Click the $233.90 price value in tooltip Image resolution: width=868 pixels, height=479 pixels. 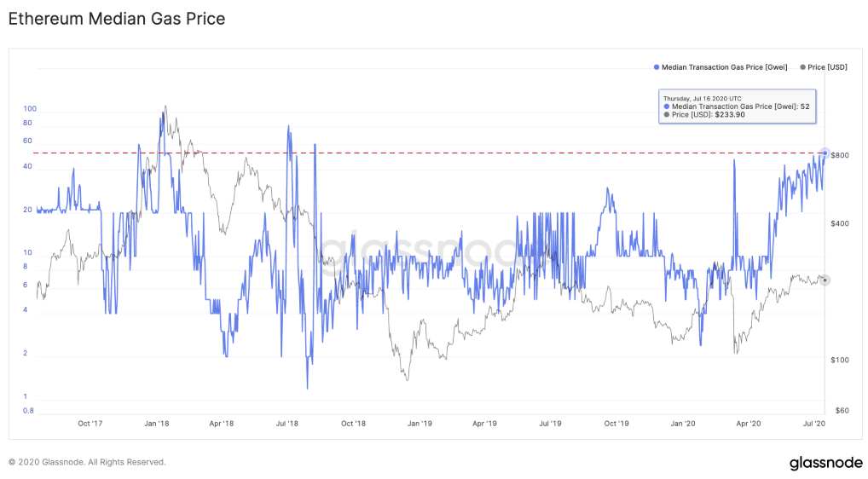(730, 114)
